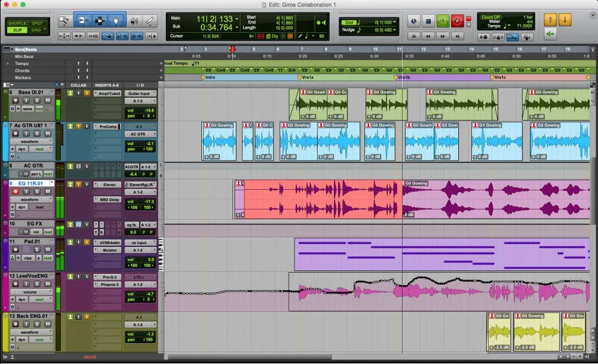Open the ProComp insert
Screen dimensions: 598x364
click(108, 127)
